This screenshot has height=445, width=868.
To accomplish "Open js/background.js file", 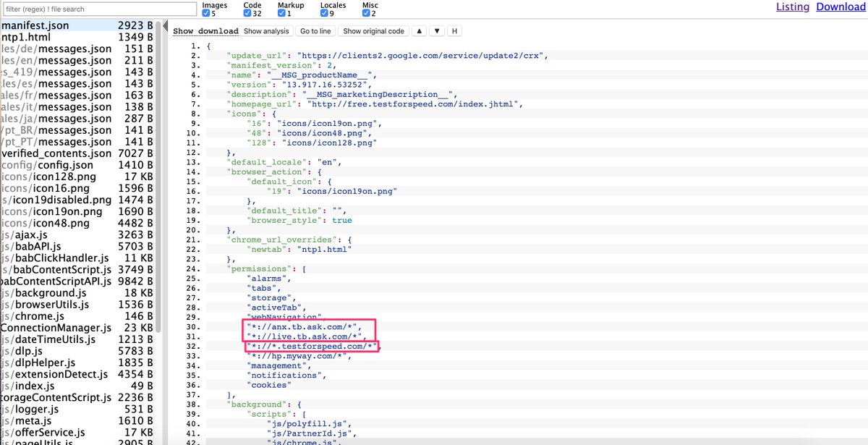I will tap(77, 292).
